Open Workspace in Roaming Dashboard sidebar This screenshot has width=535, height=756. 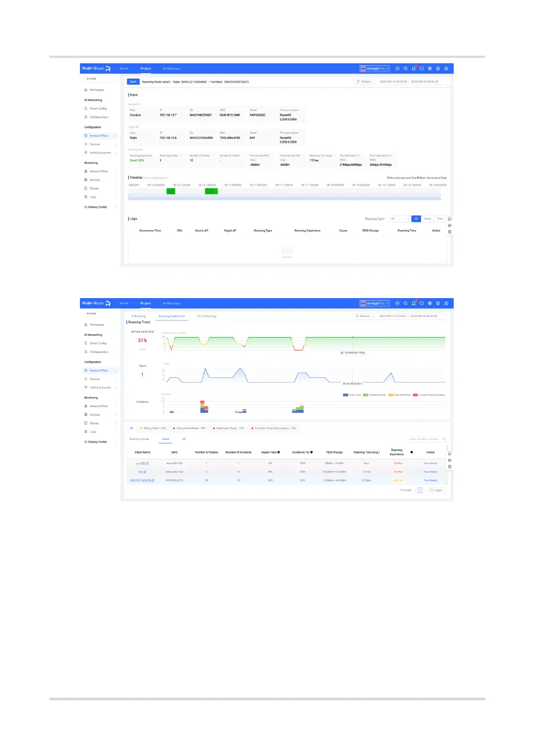point(97,325)
